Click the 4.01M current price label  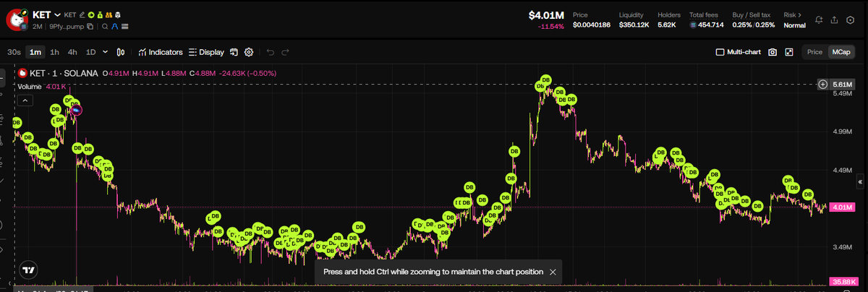coord(843,207)
